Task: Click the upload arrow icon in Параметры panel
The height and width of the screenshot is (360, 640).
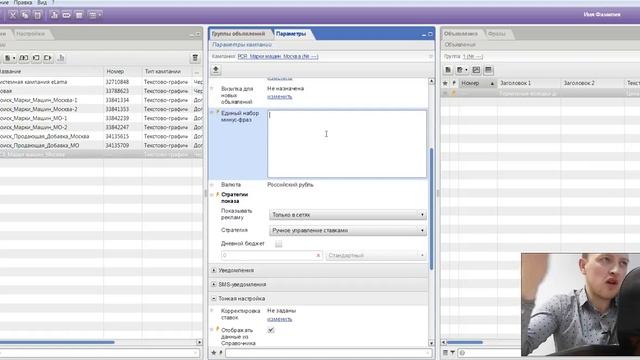Action: click(x=216, y=70)
